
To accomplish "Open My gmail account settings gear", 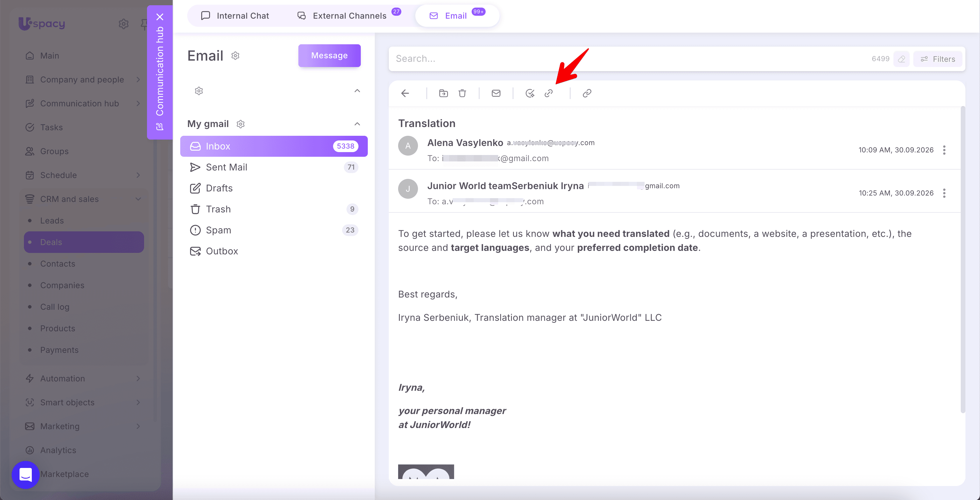I will pos(240,124).
